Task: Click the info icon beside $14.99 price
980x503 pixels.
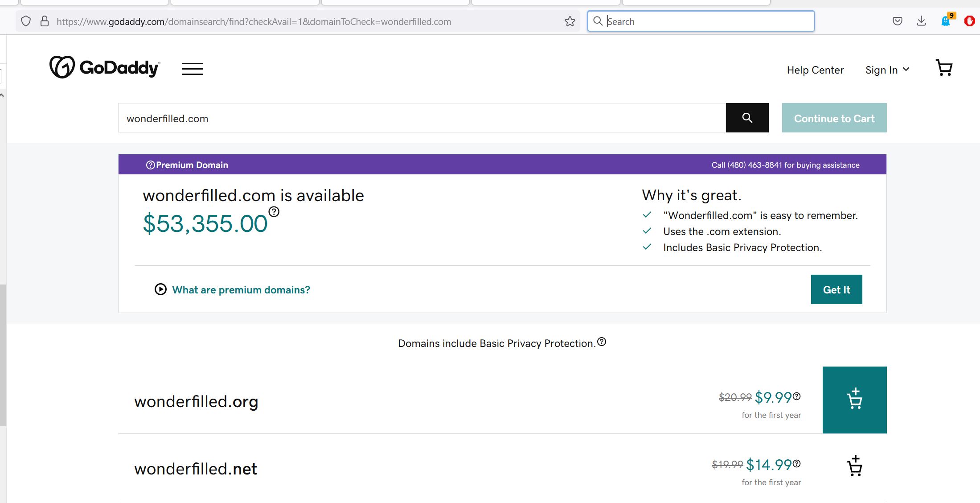Action: 797,464
